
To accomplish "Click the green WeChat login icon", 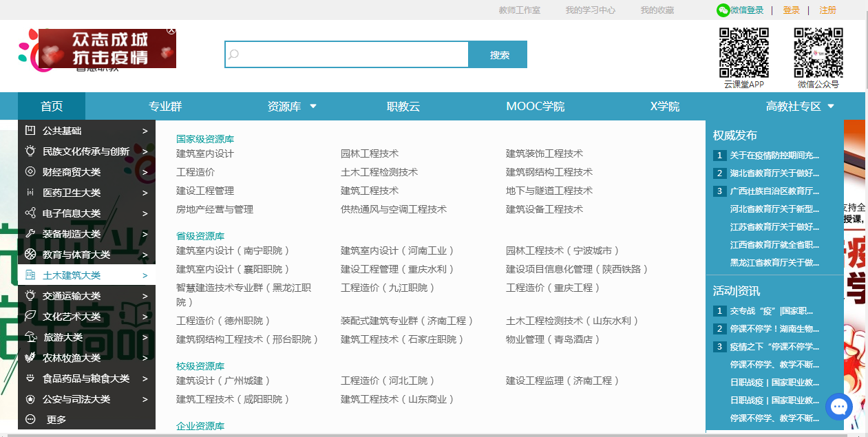I will 723,10.
